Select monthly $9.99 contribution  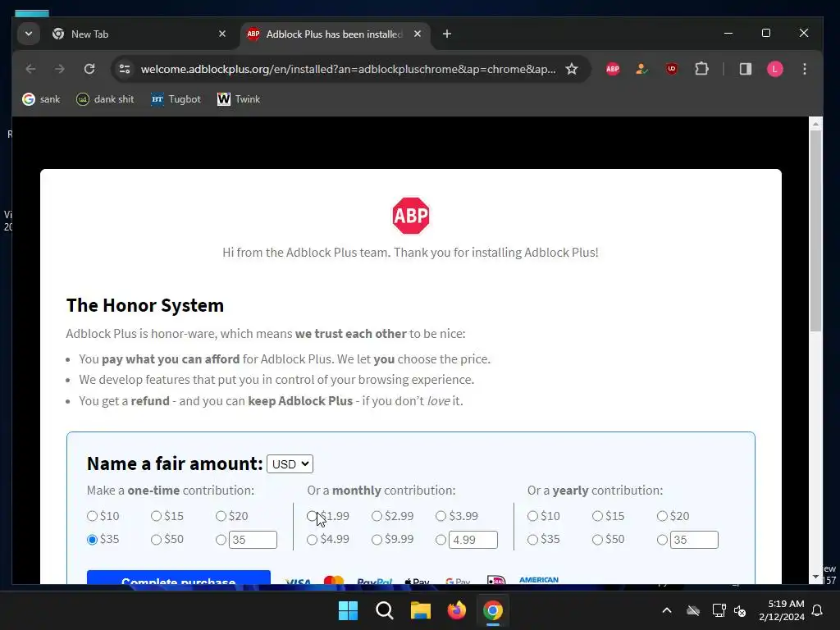377,540
